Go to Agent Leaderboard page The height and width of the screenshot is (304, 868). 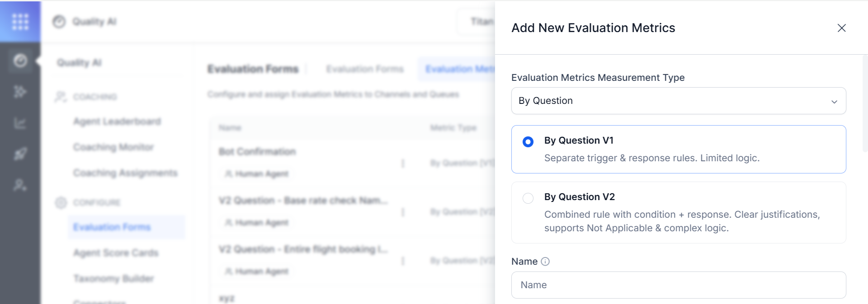117,122
